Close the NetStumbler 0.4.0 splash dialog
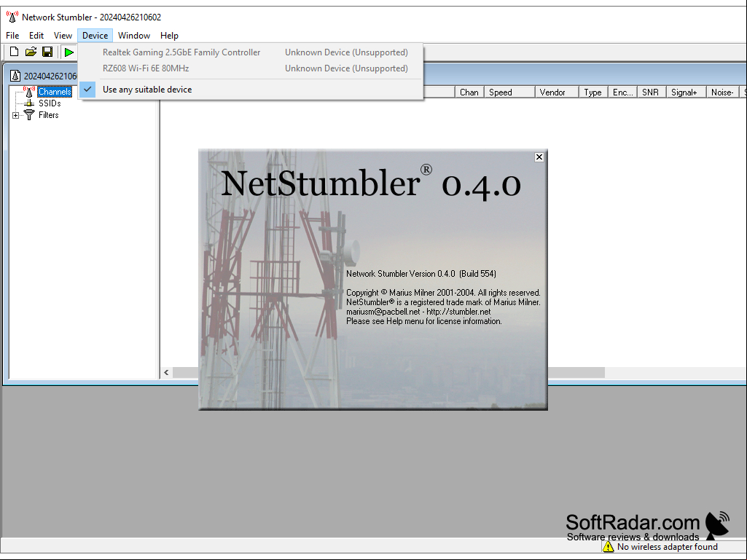The width and height of the screenshot is (747, 560). pos(539,157)
